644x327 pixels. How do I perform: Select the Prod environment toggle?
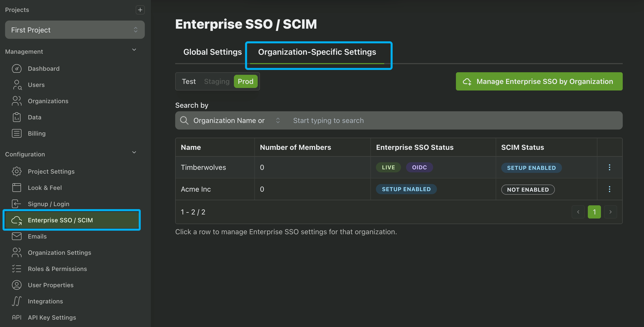pyautogui.click(x=245, y=81)
